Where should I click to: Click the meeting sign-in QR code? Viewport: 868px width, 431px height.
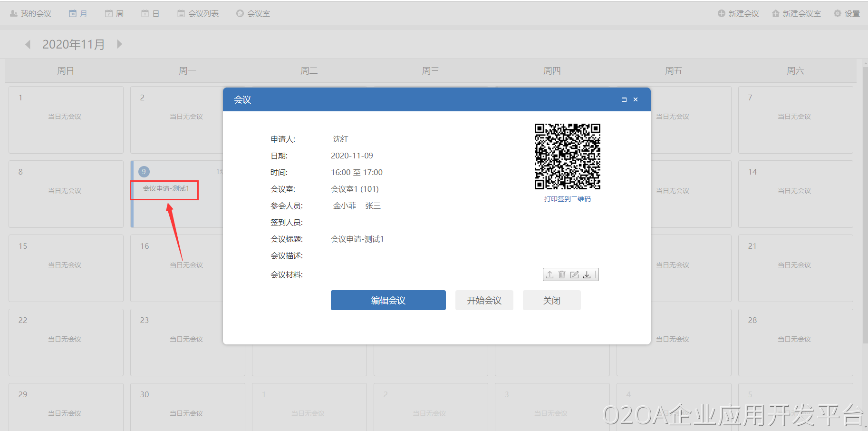pyautogui.click(x=567, y=157)
